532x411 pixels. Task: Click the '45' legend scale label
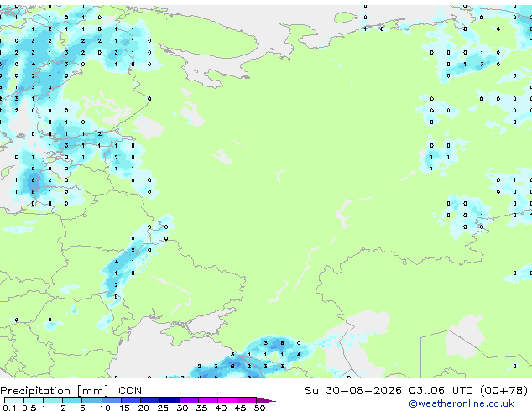click(x=241, y=408)
